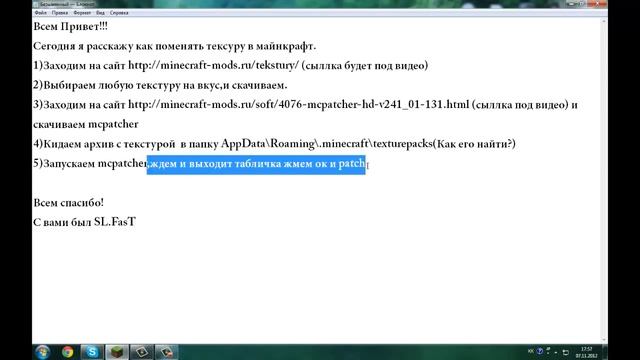Click the highlighted text 'ждем и выходит табличка'
This screenshot has height=360, width=640.
216,164
